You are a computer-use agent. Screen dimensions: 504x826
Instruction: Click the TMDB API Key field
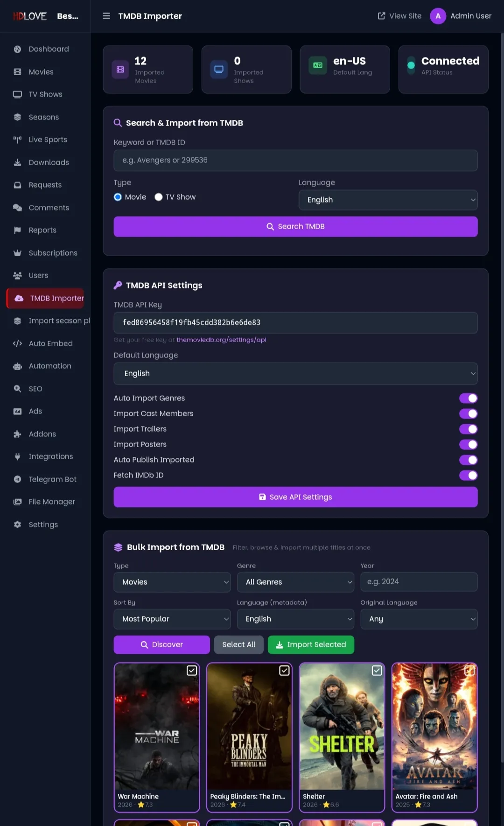pyautogui.click(x=295, y=322)
